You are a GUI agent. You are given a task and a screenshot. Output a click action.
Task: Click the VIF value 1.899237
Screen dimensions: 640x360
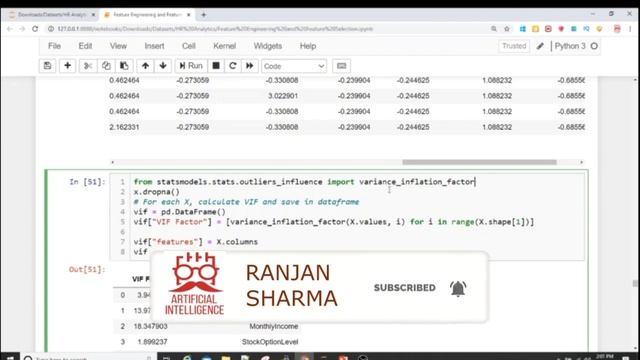click(x=152, y=342)
